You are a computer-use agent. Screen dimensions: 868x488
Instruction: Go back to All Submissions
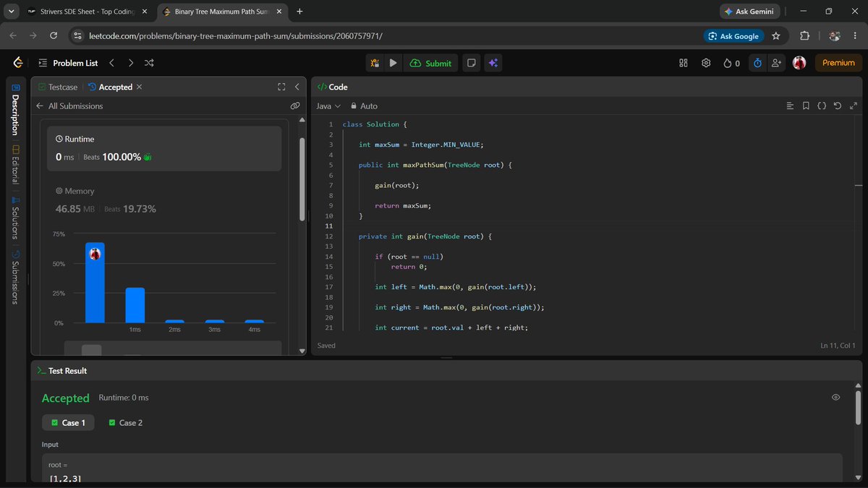pos(69,106)
